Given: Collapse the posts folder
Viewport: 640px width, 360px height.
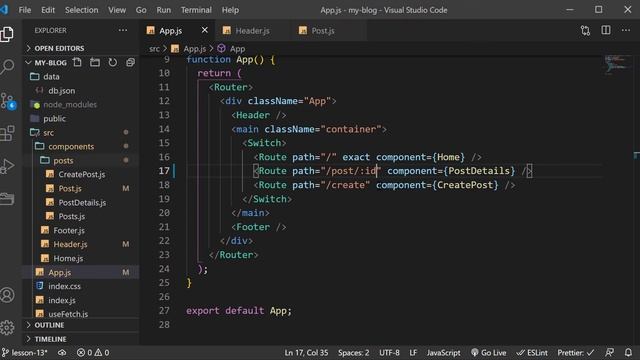Looking at the screenshot, I should pyautogui.click(x=63, y=160).
